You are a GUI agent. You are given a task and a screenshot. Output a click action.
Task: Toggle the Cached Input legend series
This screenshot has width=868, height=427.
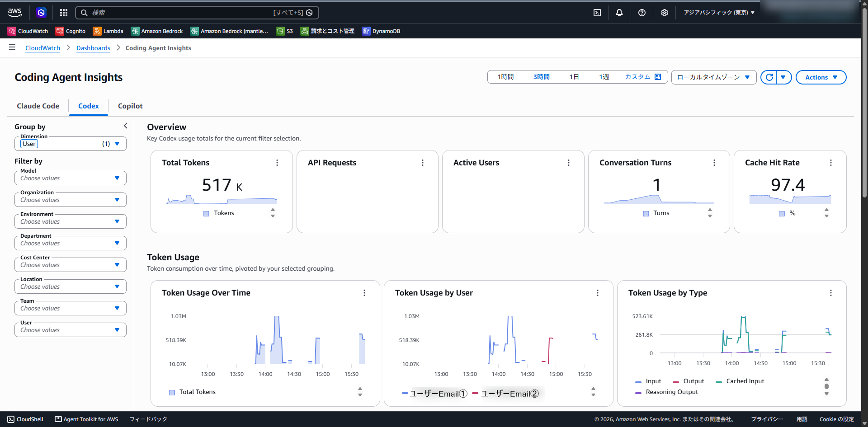tap(740, 381)
